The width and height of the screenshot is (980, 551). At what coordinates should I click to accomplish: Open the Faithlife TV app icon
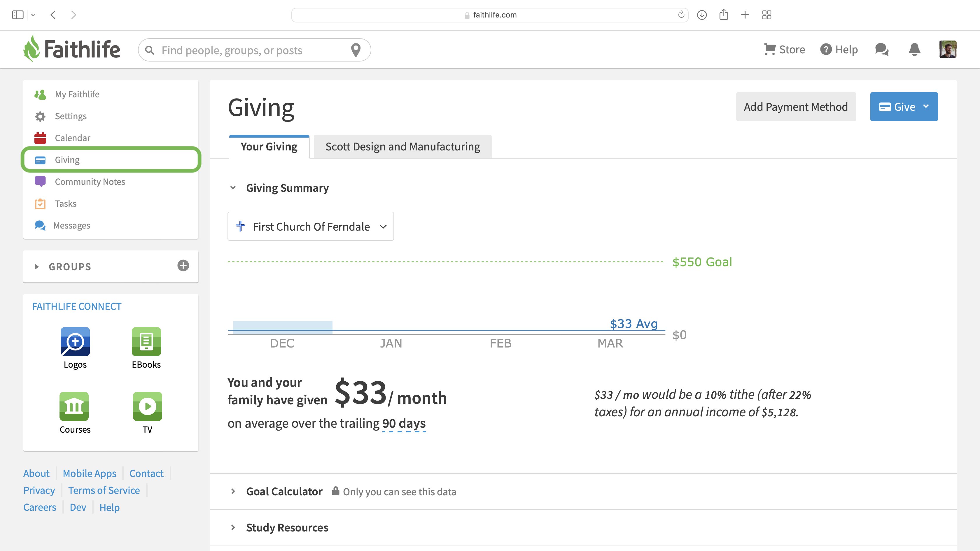pos(147,406)
